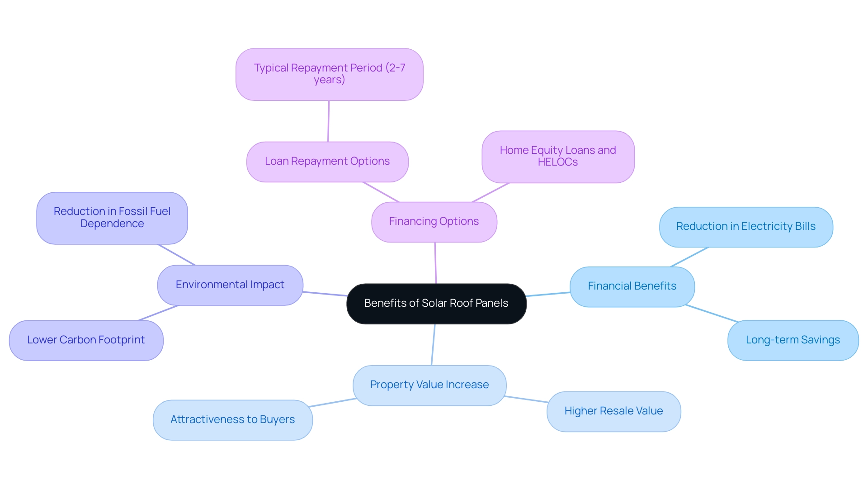Select the Loan Repayment Options node
The height and width of the screenshot is (490, 868).
327,161
